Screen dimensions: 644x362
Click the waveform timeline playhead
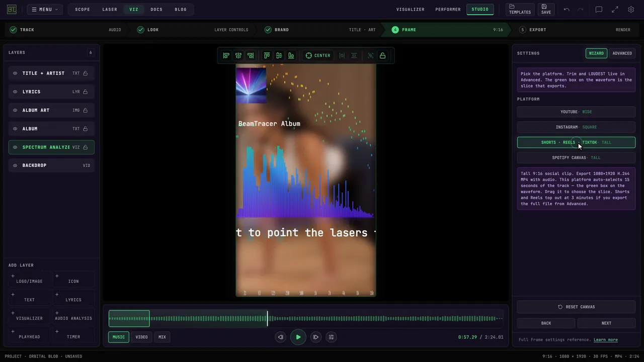point(267,318)
